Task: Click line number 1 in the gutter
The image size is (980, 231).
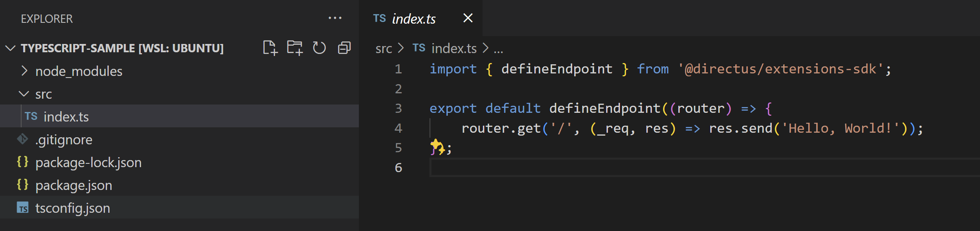Action: point(398,69)
